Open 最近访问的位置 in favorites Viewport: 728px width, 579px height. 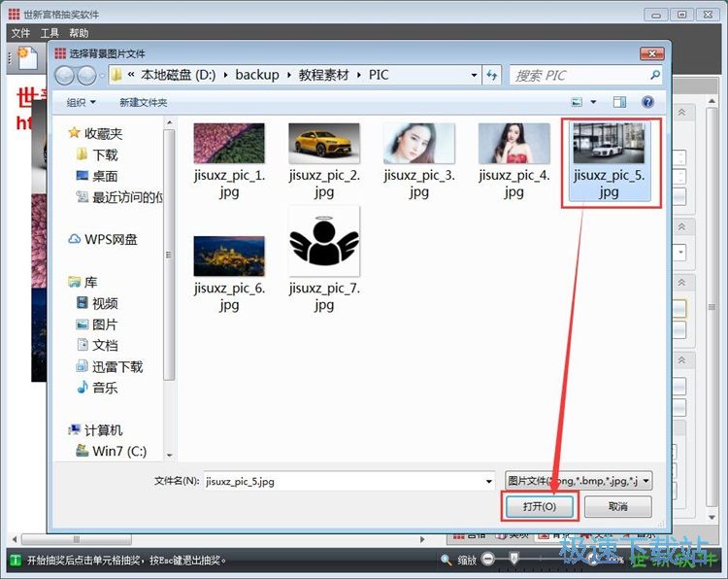(119, 197)
